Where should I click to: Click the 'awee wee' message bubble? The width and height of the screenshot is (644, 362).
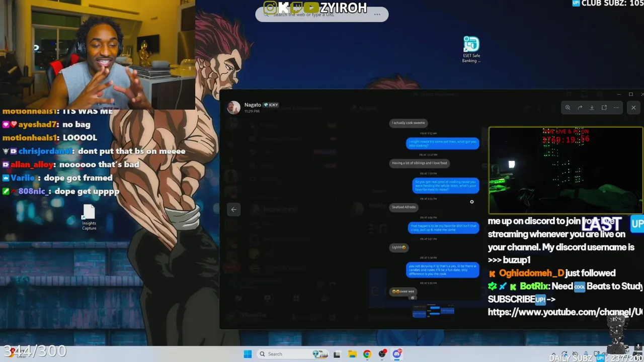404,292
